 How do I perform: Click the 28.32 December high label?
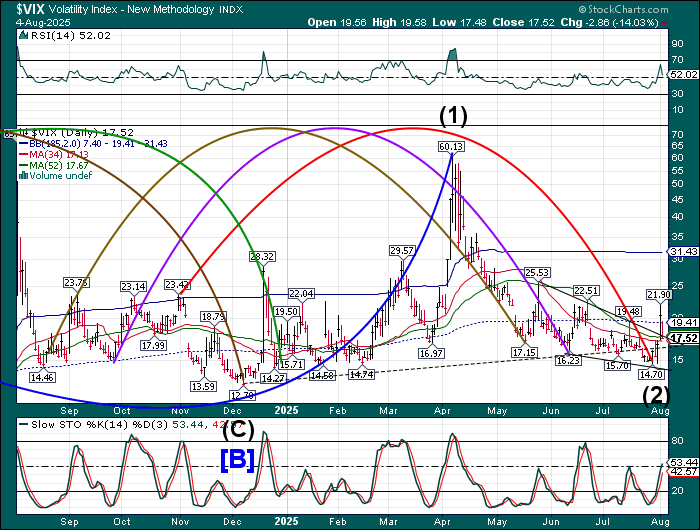click(x=262, y=257)
